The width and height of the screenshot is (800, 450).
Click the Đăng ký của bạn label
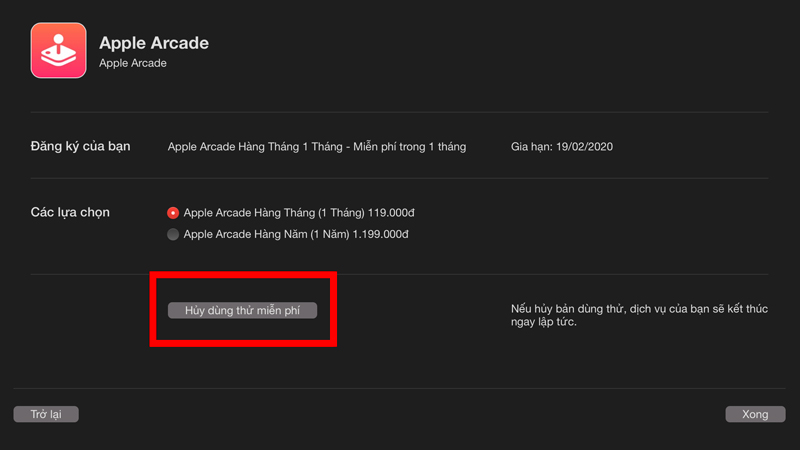[80, 147]
